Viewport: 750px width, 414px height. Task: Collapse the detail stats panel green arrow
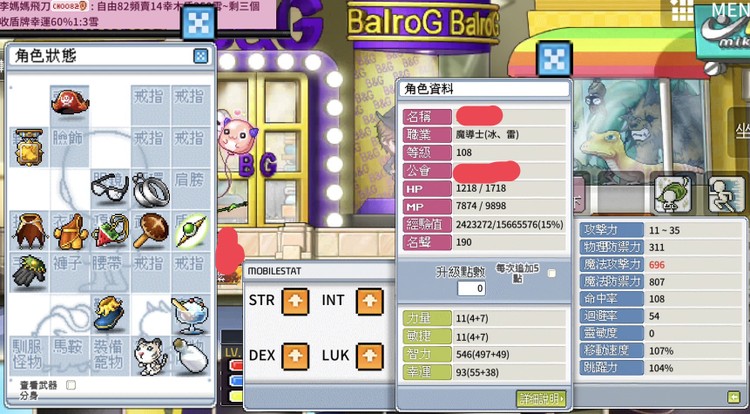[x=733, y=396]
